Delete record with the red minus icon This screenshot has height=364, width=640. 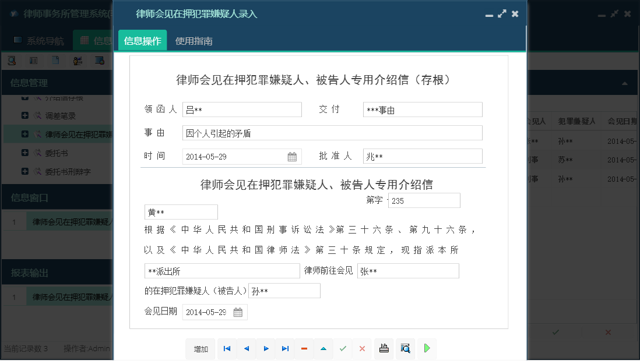click(304, 348)
